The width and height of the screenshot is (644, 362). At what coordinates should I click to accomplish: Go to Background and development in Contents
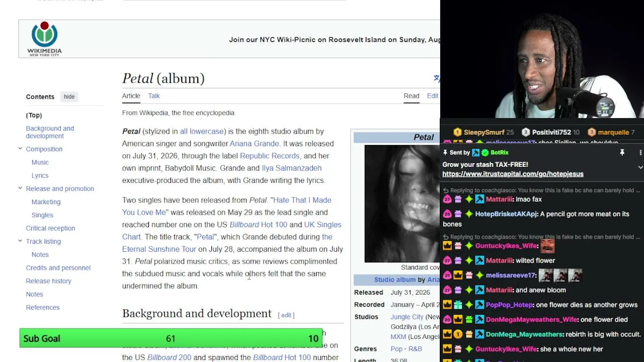point(50,132)
